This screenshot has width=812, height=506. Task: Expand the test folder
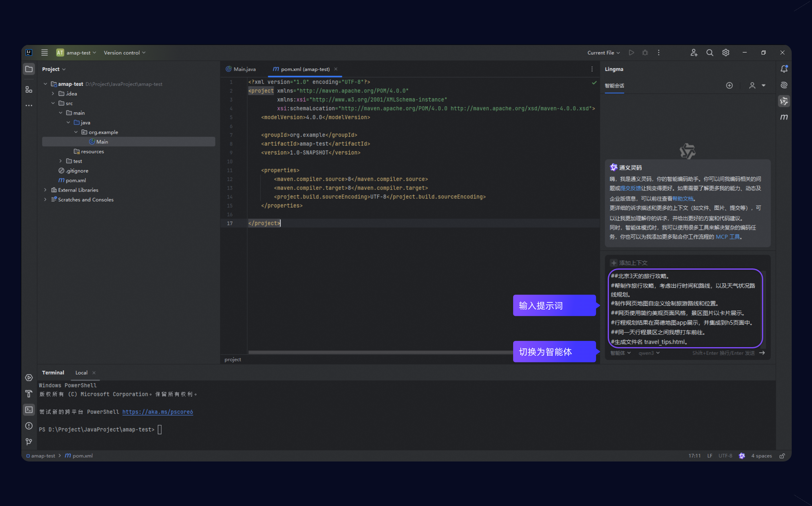point(61,161)
